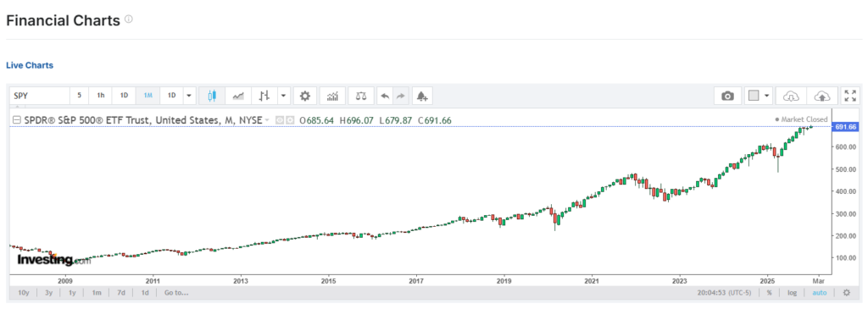Click the 300.00 price axis label
Screen dimensions: 868x309
[x=847, y=213]
